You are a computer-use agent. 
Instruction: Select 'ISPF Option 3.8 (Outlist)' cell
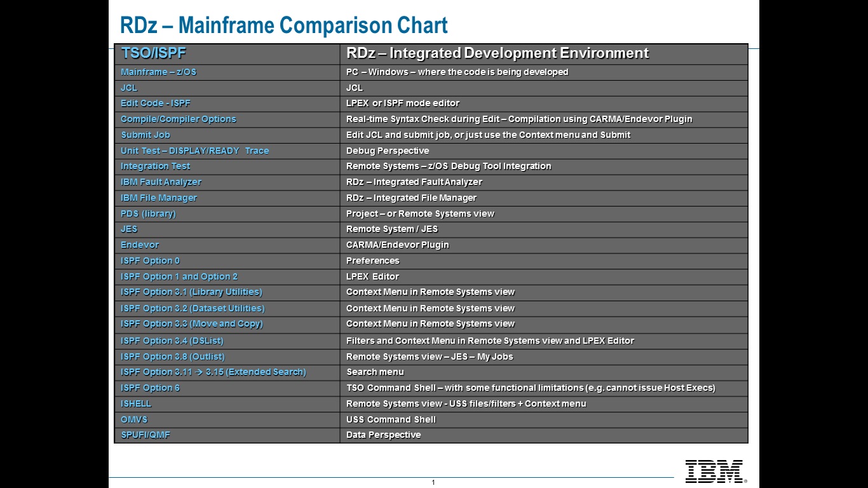pos(227,356)
